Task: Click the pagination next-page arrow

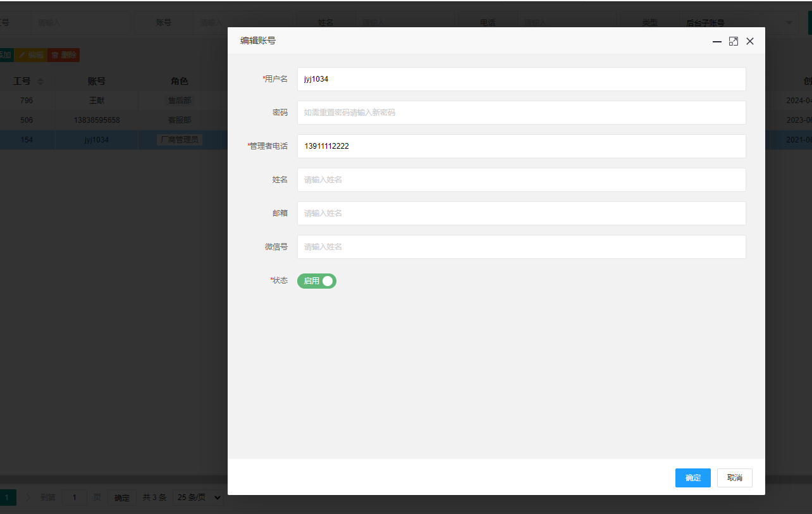Action: click(28, 498)
